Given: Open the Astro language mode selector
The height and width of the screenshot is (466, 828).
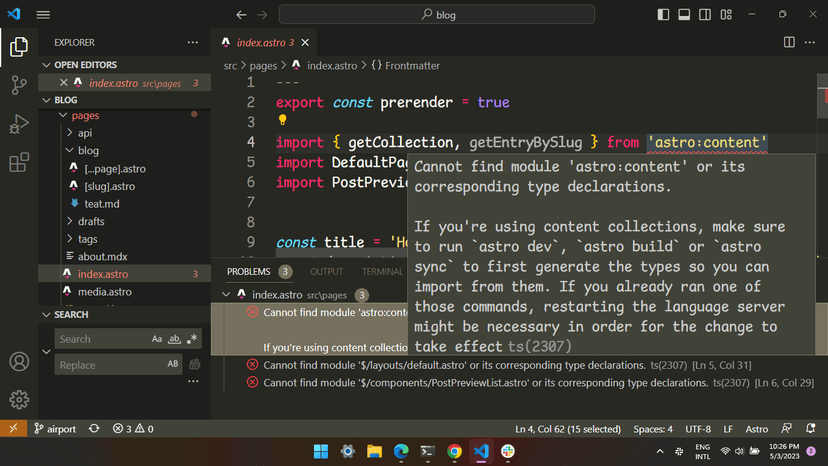Looking at the screenshot, I should tap(756, 429).
